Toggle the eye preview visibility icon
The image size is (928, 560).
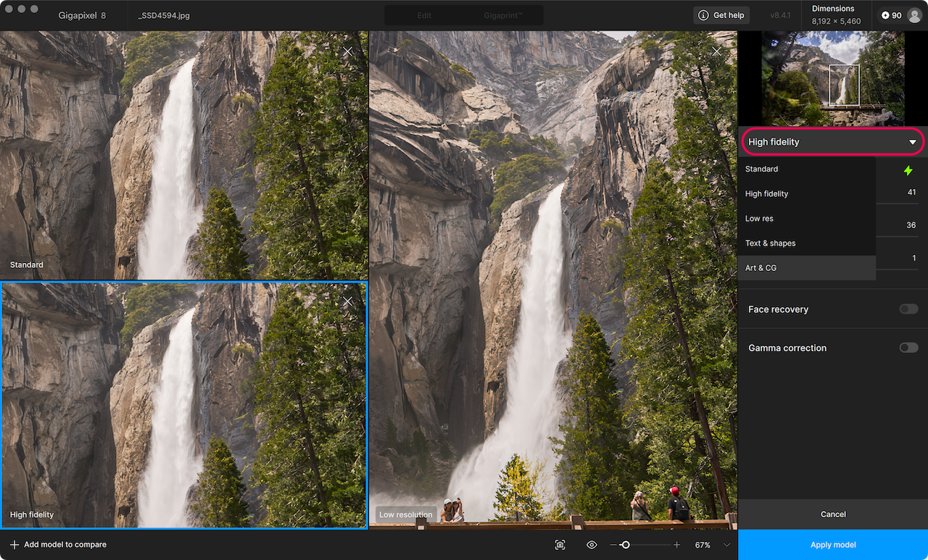592,545
